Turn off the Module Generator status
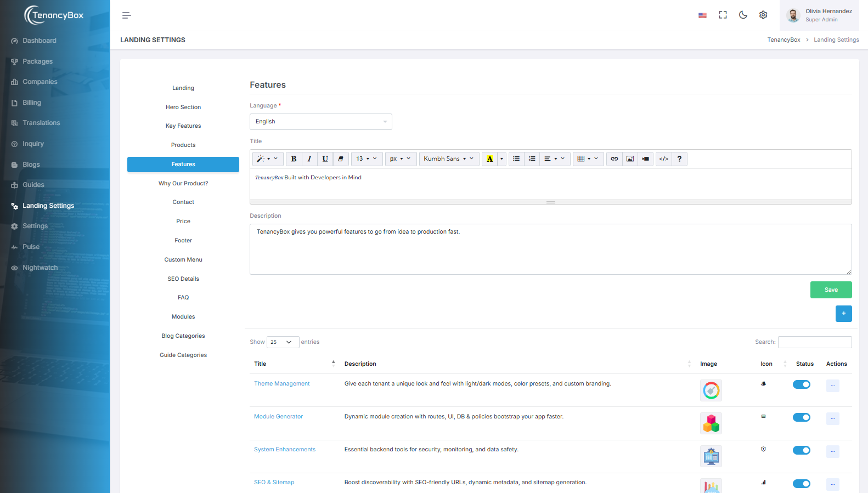 click(802, 417)
